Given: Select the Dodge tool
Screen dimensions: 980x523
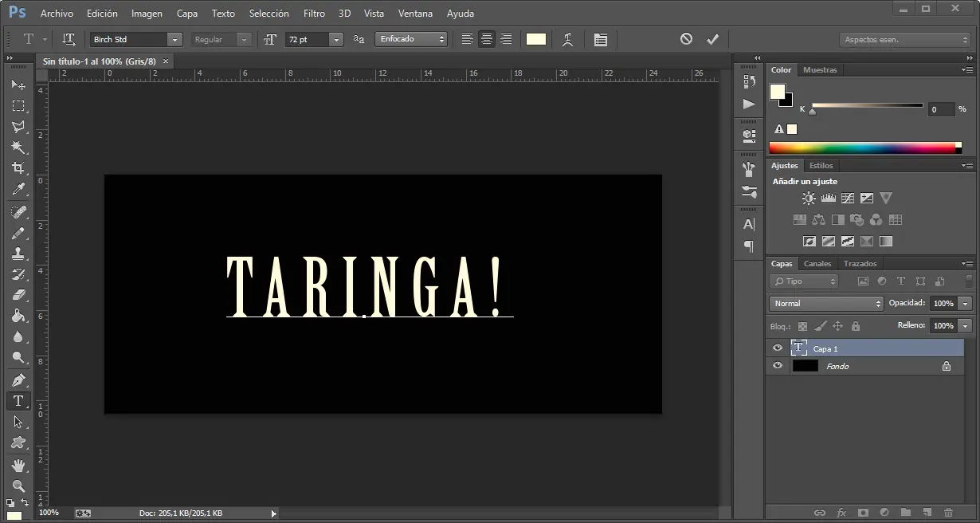Looking at the screenshot, I should tap(18, 357).
